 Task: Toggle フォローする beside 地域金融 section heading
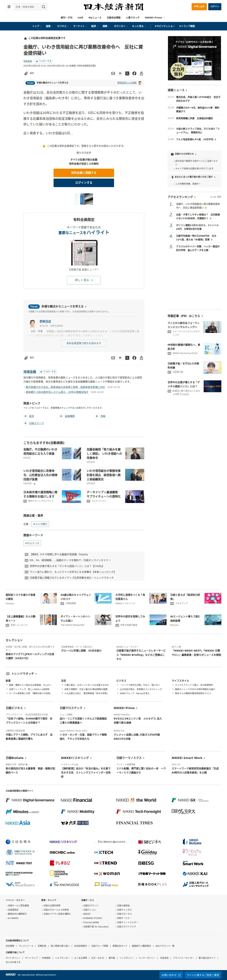click(x=48, y=371)
